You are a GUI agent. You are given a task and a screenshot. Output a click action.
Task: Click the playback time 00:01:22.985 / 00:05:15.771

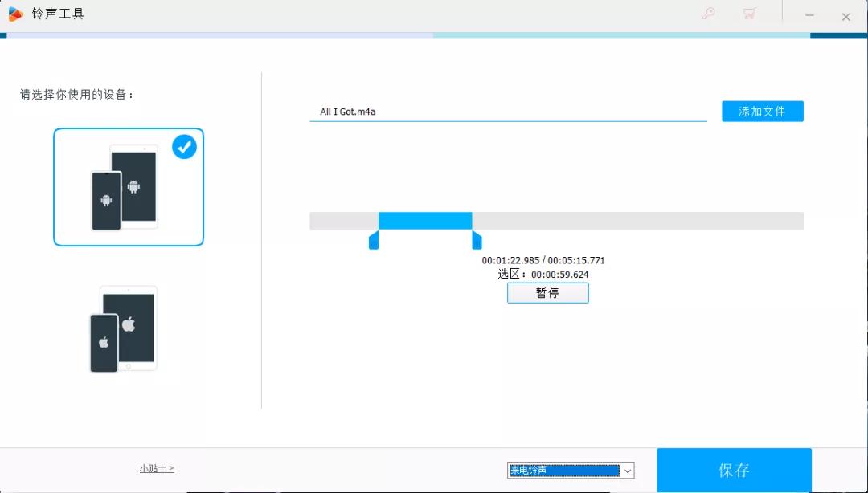coord(543,260)
